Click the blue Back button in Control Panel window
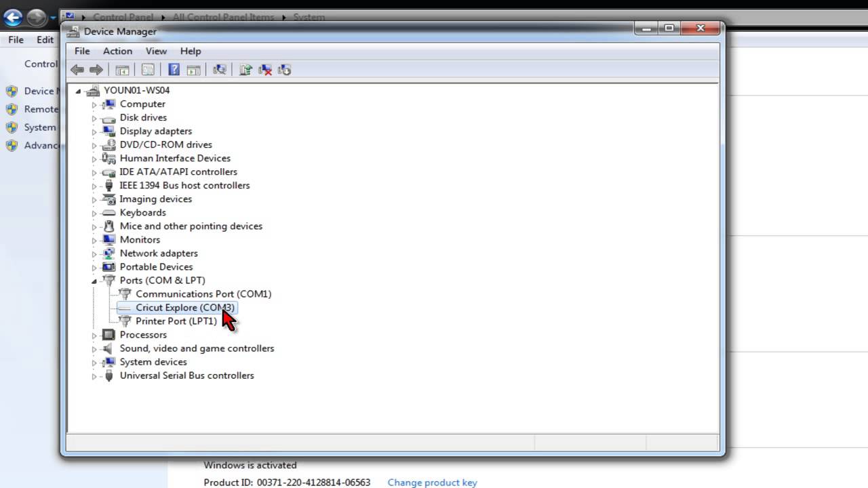 pos(13,18)
